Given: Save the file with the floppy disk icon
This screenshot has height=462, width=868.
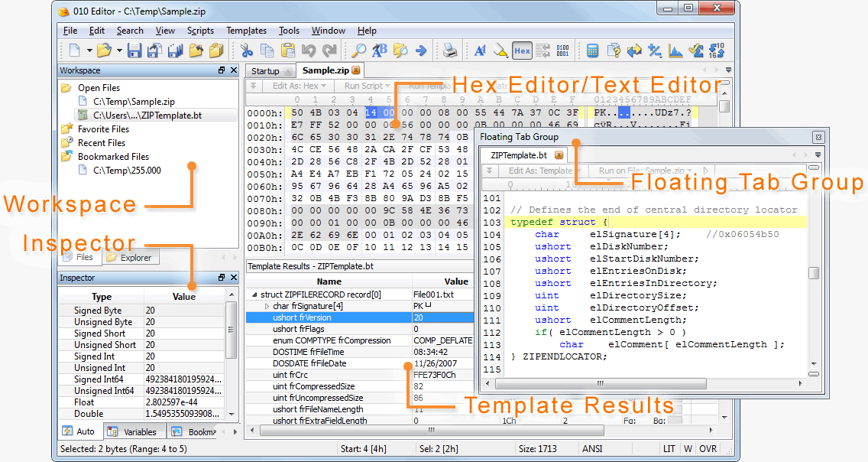Looking at the screenshot, I should point(134,51).
